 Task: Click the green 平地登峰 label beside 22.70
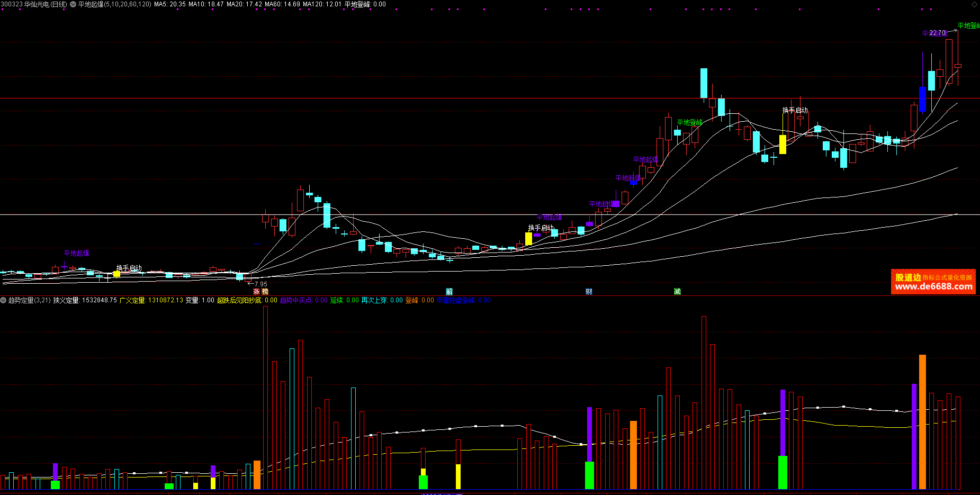tap(969, 25)
